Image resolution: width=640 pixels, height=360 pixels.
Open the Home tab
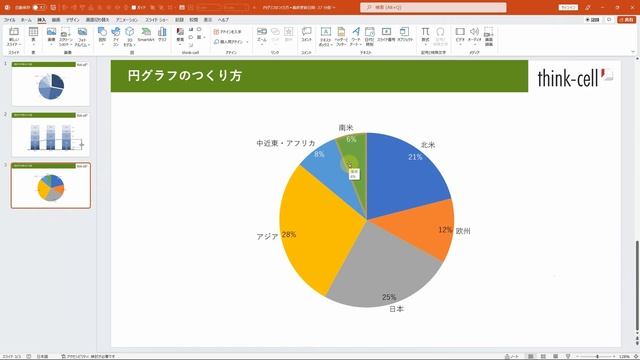point(26,20)
